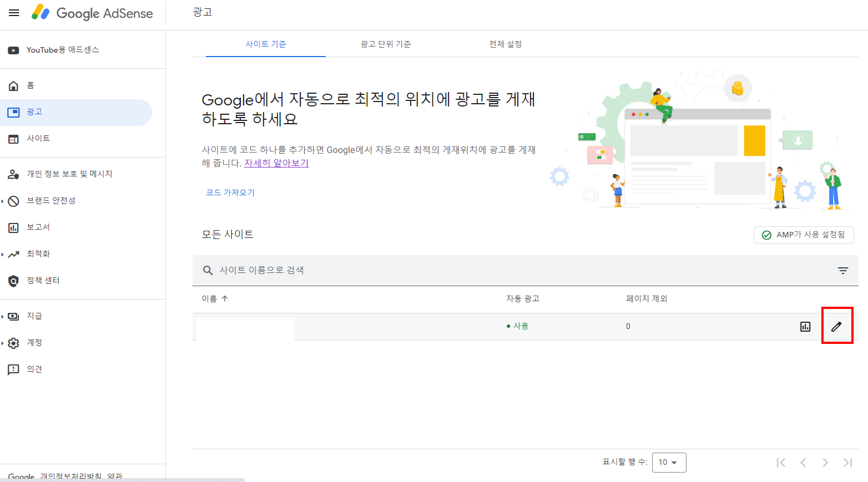The width and height of the screenshot is (868, 482).
Task: Select 광고 in the sidebar
Action: 76,112
